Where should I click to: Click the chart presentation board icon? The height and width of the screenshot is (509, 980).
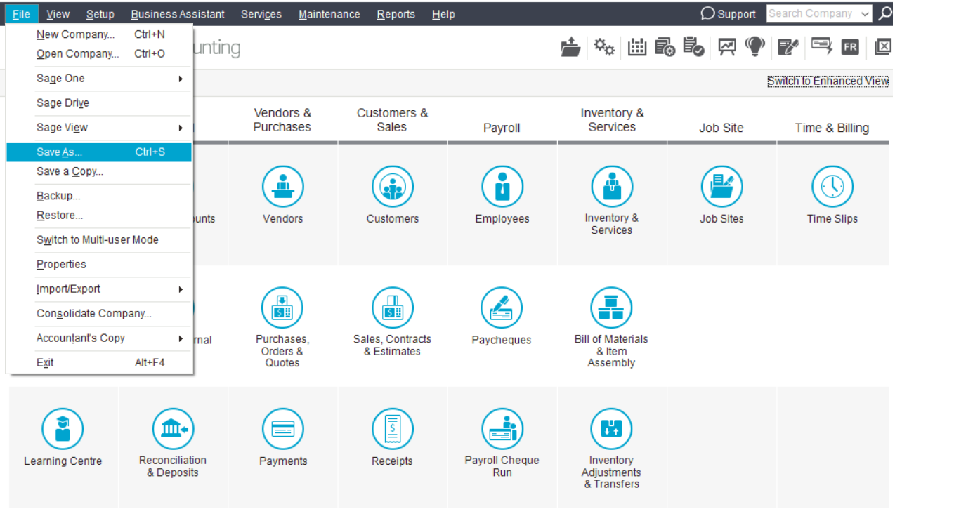[x=726, y=47]
